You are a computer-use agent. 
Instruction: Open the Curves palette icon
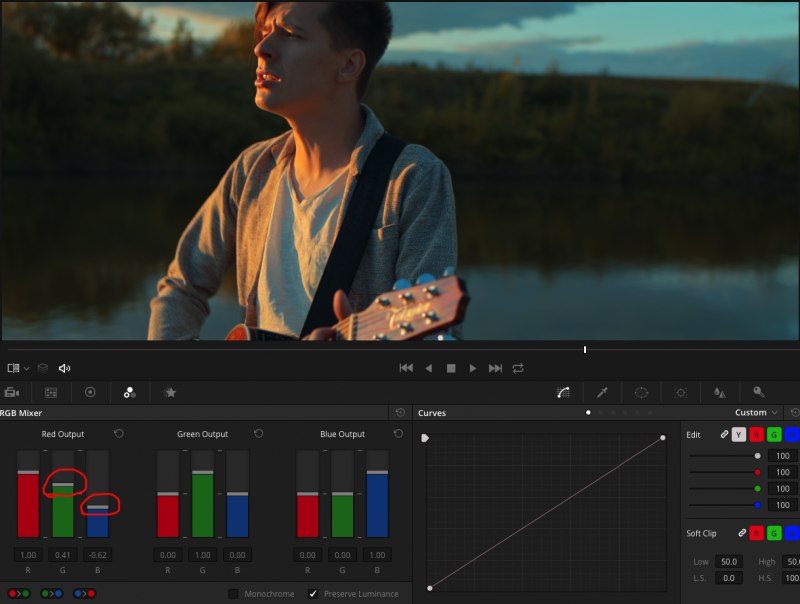point(563,393)
